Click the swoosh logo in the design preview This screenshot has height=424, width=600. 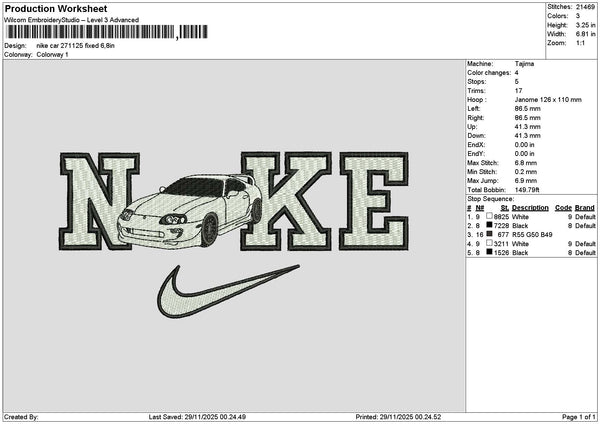coord(228,291)
